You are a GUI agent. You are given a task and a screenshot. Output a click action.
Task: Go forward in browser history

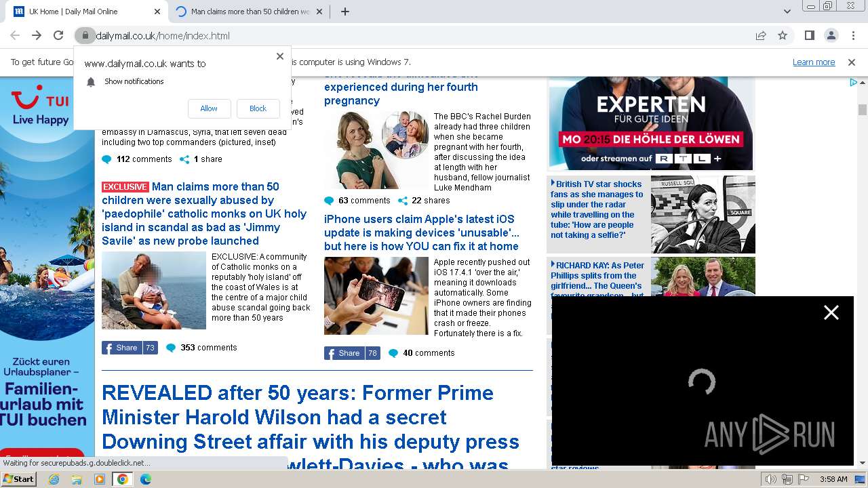[x=37, y=35]
